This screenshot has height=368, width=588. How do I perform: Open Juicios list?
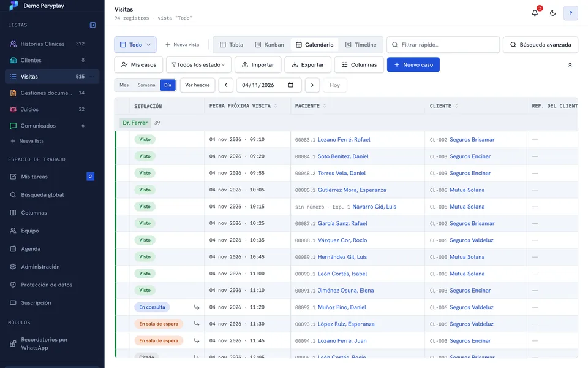tap(52, 109)
